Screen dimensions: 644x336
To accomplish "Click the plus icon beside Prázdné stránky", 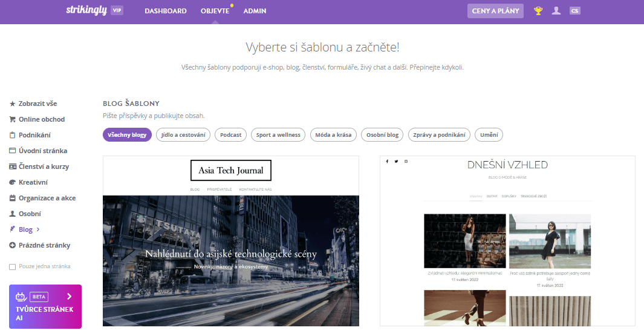I will coord(12,245).
